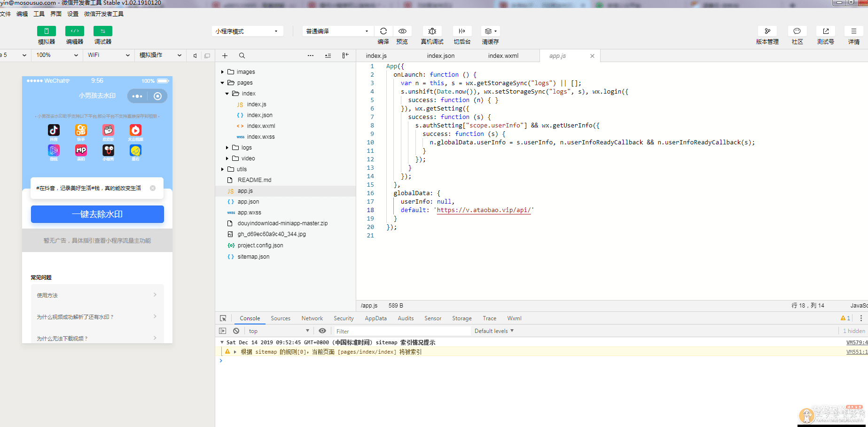Click the clear cache layers icon
The width and height of the screenshot is (868, 427).
point(489,31)
